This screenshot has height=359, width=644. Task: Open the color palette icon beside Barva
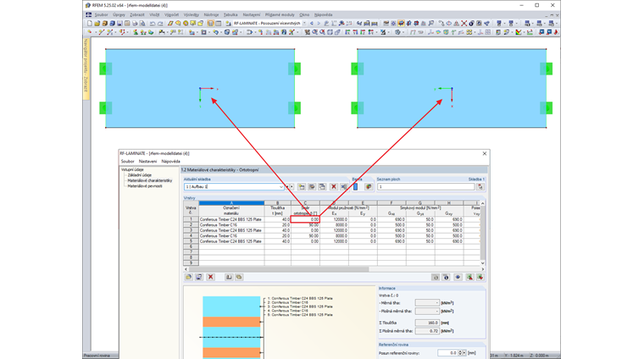369,186
